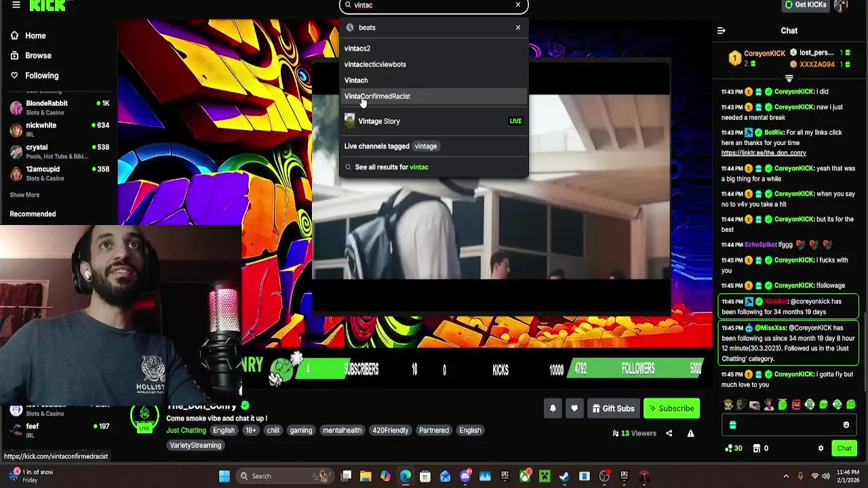This screenshot has width=868, height=488.
Task: Click the 'chill' stream tag
Action: 273,430
